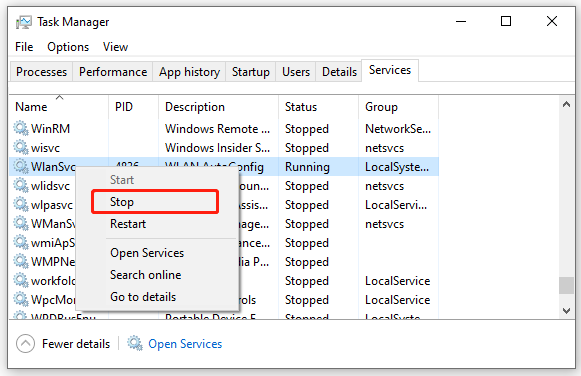Switch to the Performance tab

click(x=113, y=71)
